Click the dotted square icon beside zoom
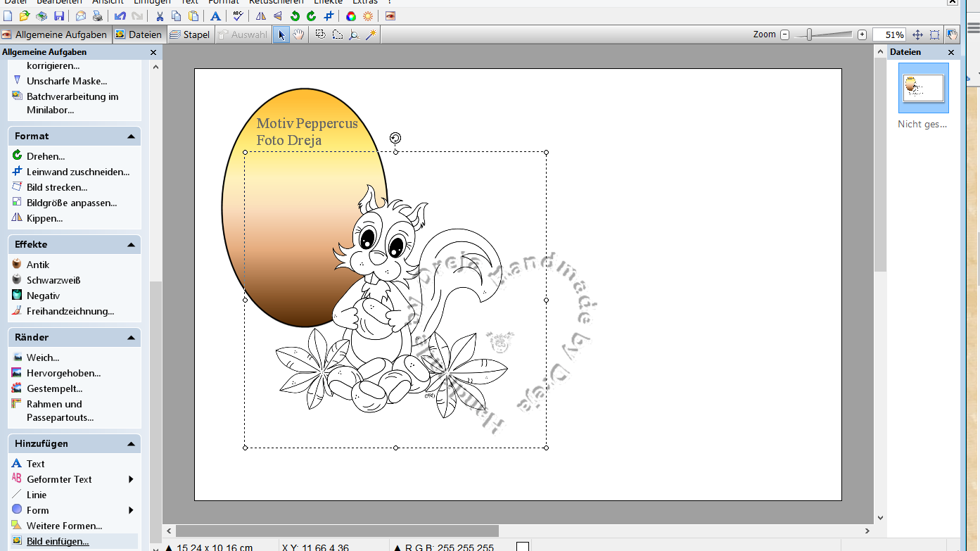Viewport: 980px width, 551px height. coord(934,34)
